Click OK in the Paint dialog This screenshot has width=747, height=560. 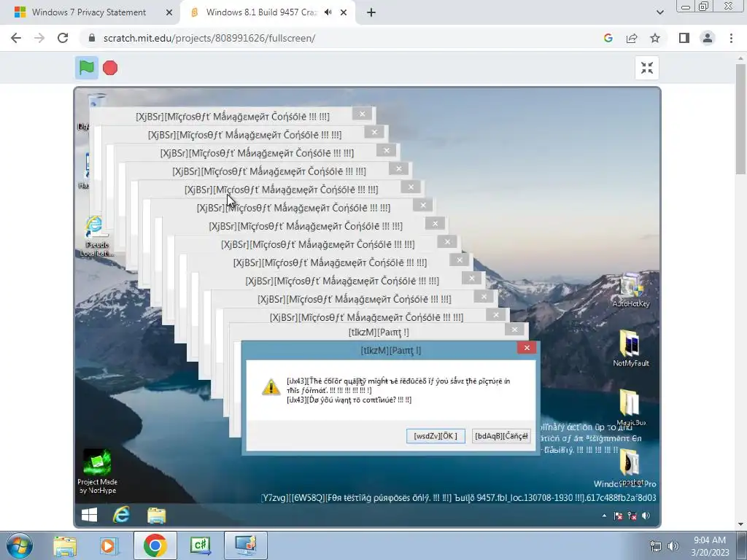coord(436,436)
